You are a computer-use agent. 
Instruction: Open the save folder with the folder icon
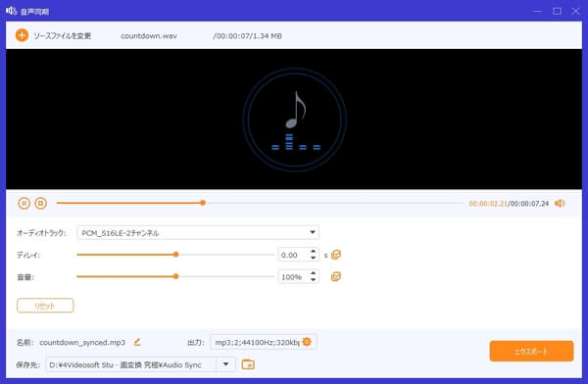pyautogui.click(x=248, y=364)
